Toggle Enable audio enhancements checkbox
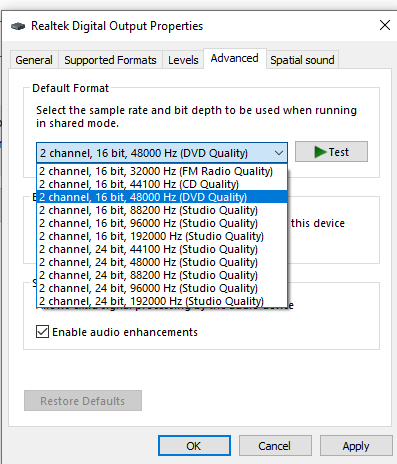The height and width of the screenshot is (464, 397). (x=42, y=332)
